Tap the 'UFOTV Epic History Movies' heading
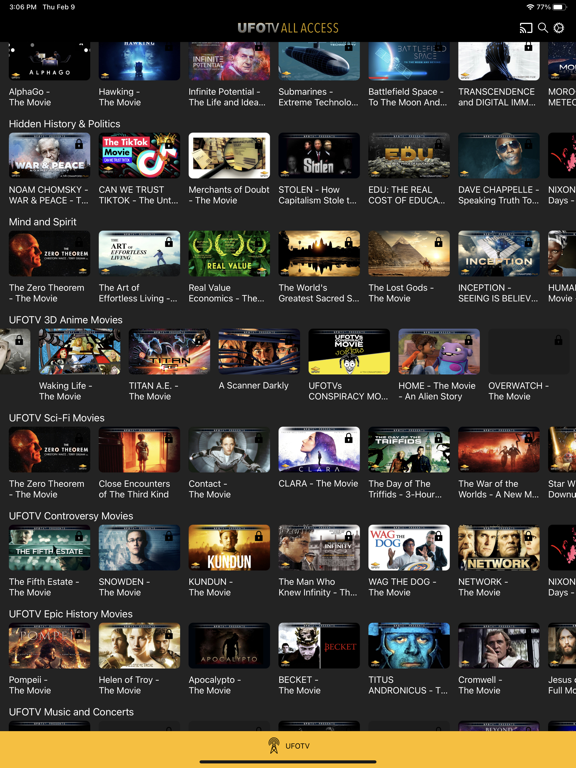576x768 pixels. pos(71,614)
